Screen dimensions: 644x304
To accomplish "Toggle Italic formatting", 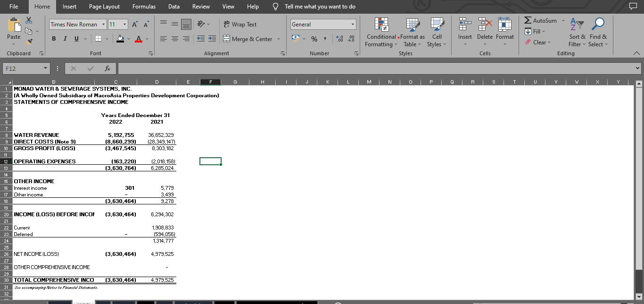I will pos(64,39).
